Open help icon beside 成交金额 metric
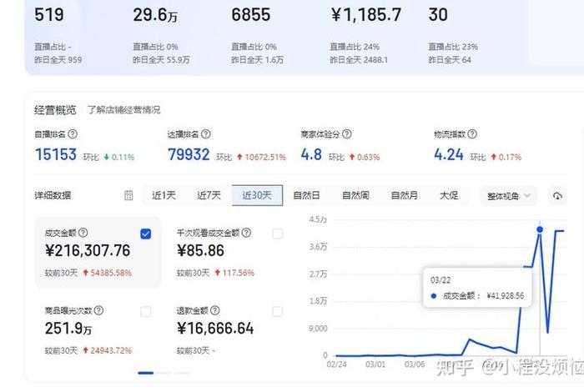The image size is (584, 392). tap(83, 233)
